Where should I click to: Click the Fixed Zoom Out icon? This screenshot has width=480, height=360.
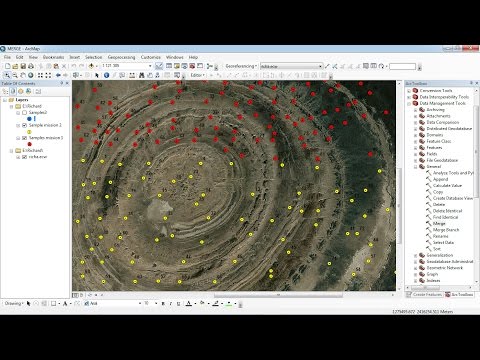[x=48, y=75]
